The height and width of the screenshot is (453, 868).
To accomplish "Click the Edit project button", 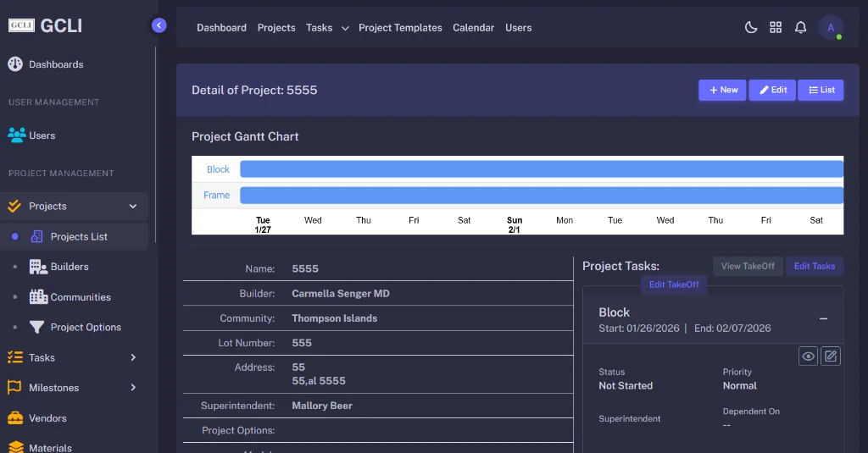I will tap(772, 90).
